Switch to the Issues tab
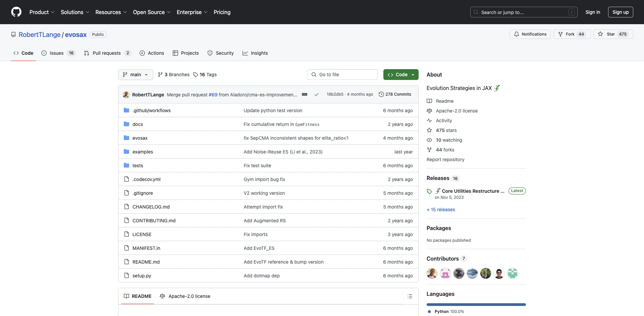 point(58,53)
